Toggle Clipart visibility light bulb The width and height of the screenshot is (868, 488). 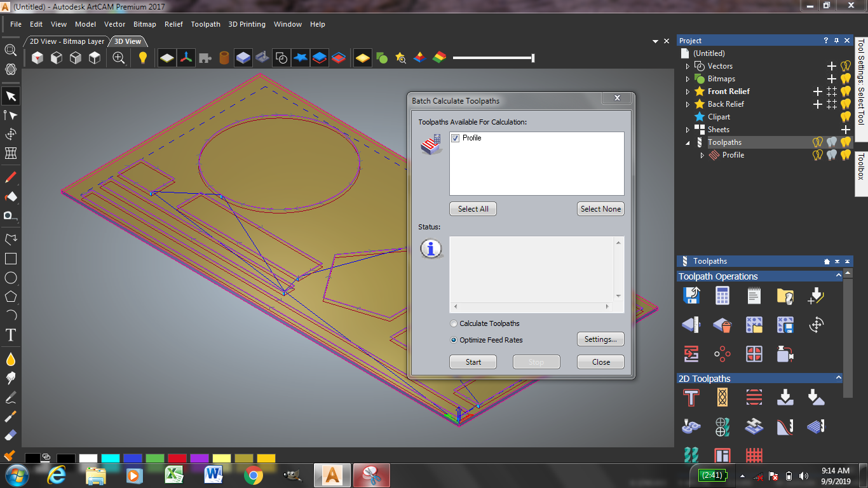(846, 117)
